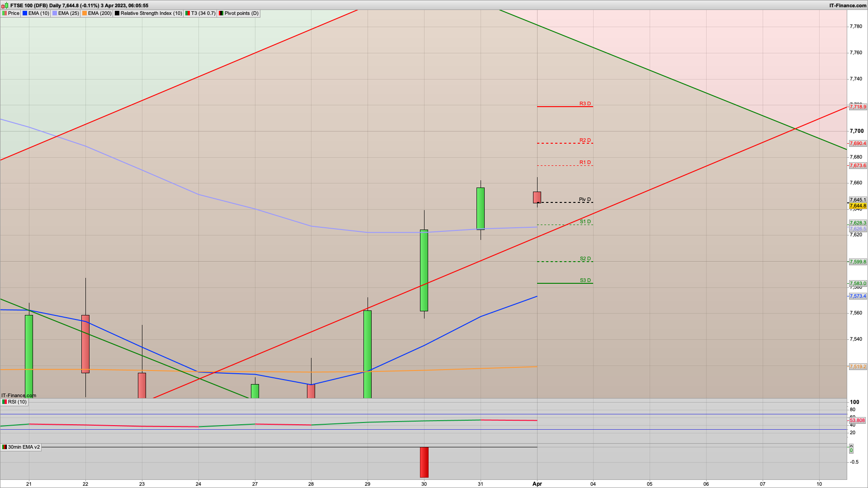This screenshot has height=488, width=868.
Task: Click the Price indicator color icon
Action: pyautogui.click(x=5, y=14)
